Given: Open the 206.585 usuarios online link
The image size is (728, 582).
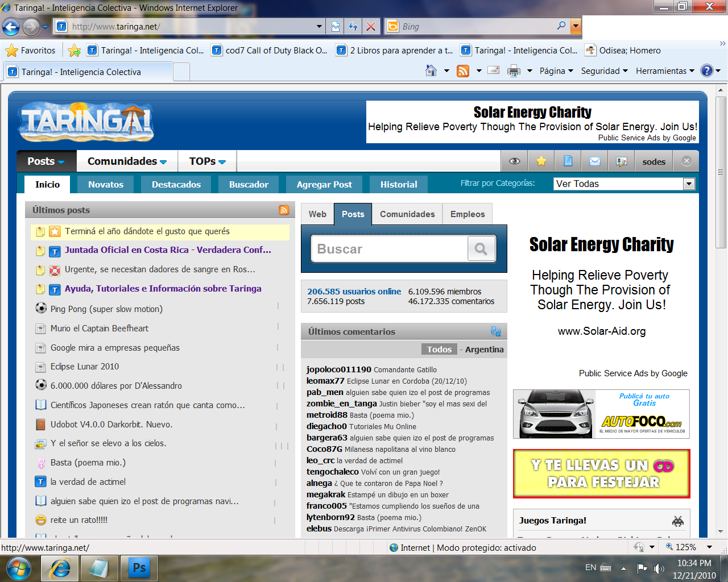Looking at the screenshot, I should 354,292.
